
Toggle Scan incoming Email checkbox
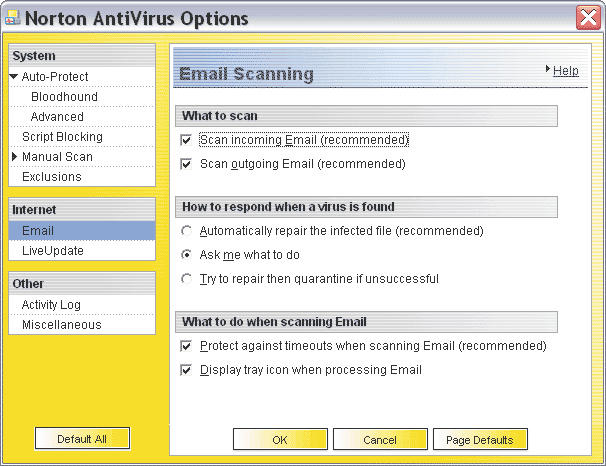pos(186,140)
